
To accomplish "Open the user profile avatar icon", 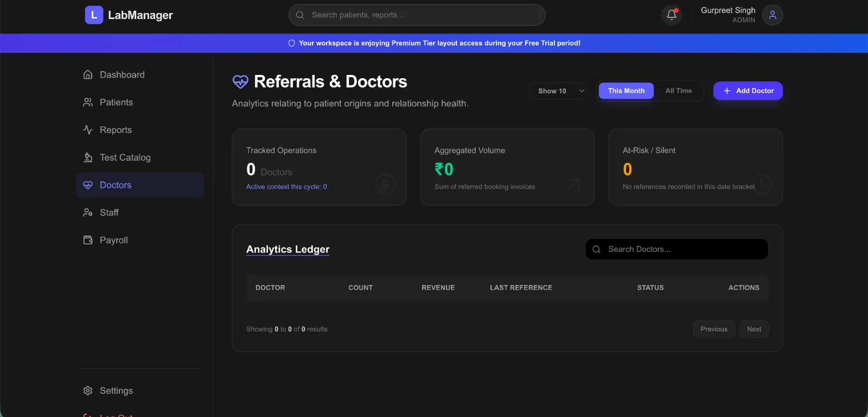I will pos(772,15).
